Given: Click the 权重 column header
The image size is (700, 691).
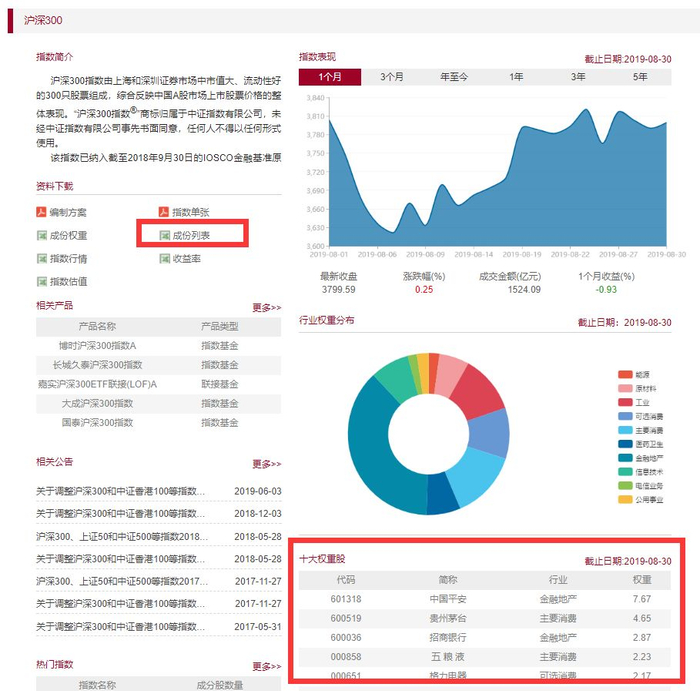Looking at the screenshot, I should point(642,579).
